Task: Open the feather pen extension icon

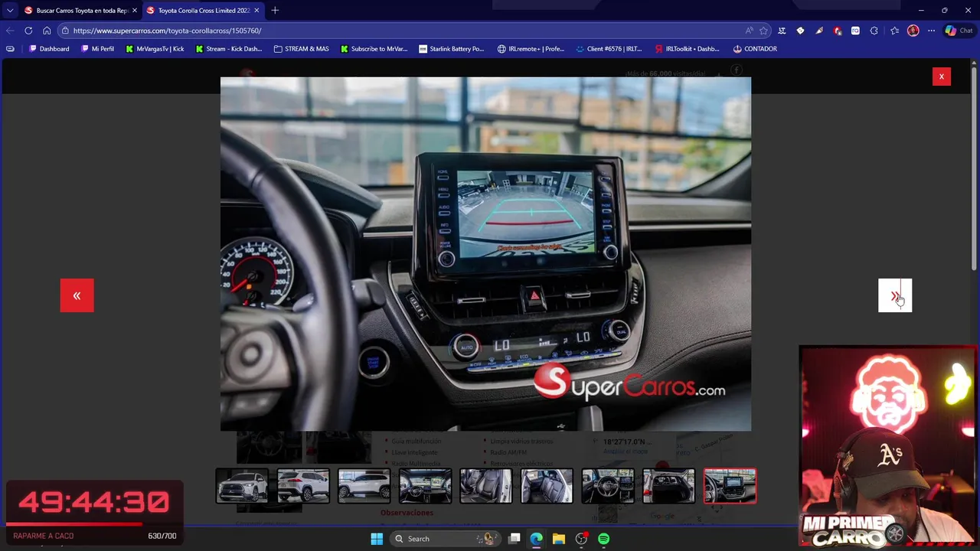Action: pos(818,31)
